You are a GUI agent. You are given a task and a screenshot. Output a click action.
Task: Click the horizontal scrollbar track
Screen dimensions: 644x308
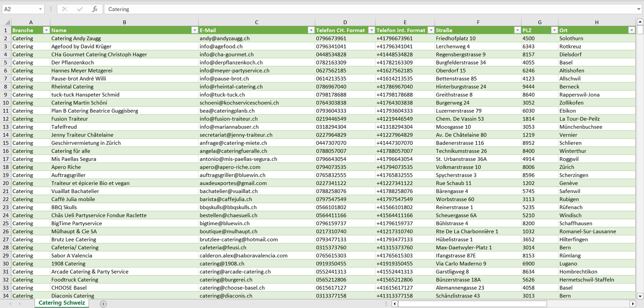pos(587,304)
